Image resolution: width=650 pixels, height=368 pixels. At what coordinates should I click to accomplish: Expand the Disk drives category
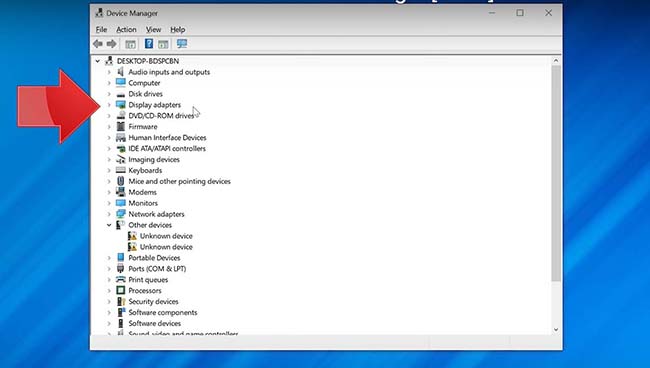click(x=109, y=94)
